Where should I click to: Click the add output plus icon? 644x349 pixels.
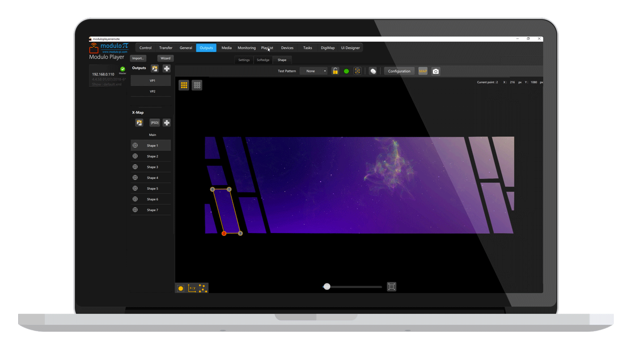coord(166,68)
